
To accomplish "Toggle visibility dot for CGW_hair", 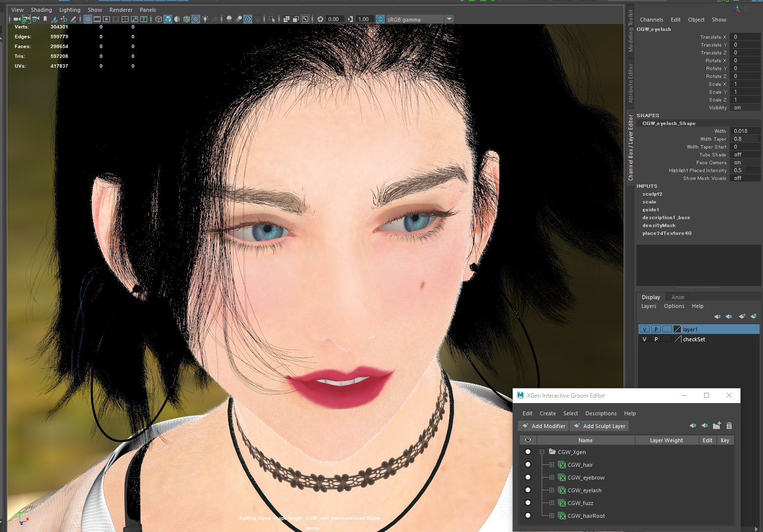I will 528,464.
